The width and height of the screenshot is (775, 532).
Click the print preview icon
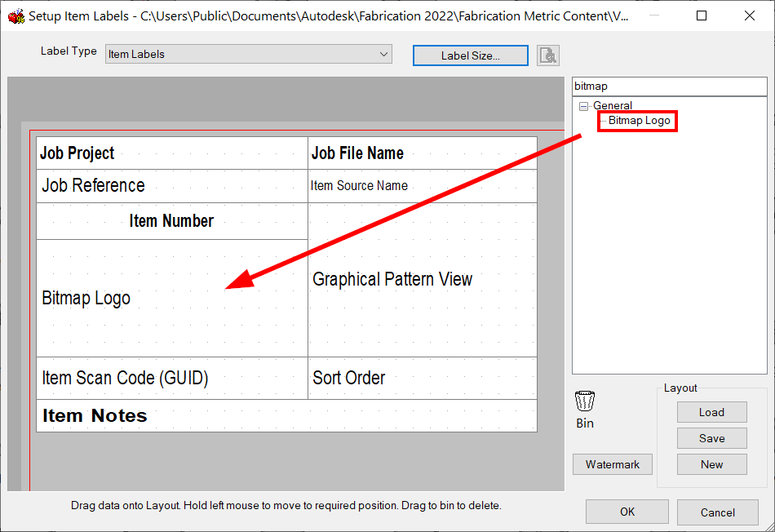click(x=547, y=55)
